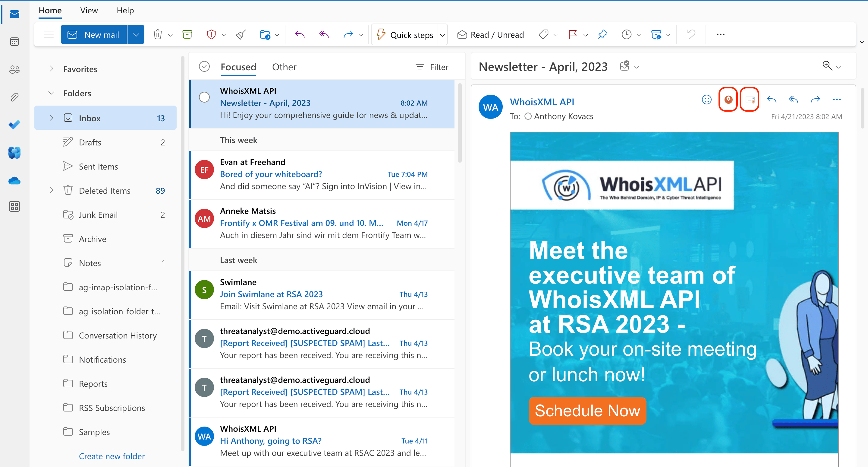Click the Reply arrow in toolbar
This screenshot has width=868, height=467.
tap(300, 34)
